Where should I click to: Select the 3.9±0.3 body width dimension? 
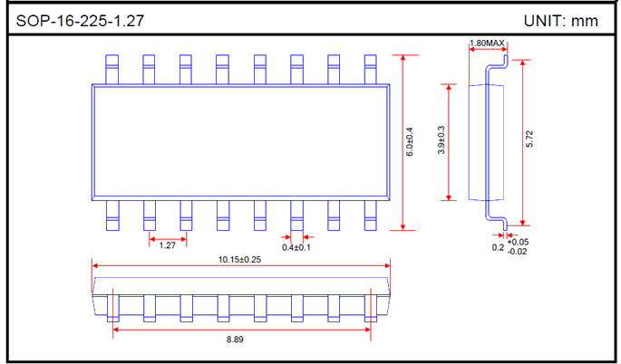pyautogui.click(x=441, y=141)
